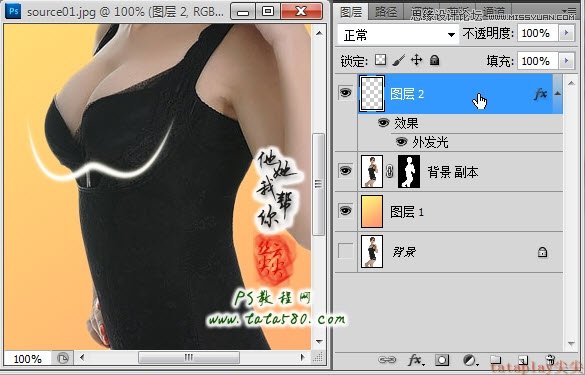Click the 背景 layer thumbnail

372,251
